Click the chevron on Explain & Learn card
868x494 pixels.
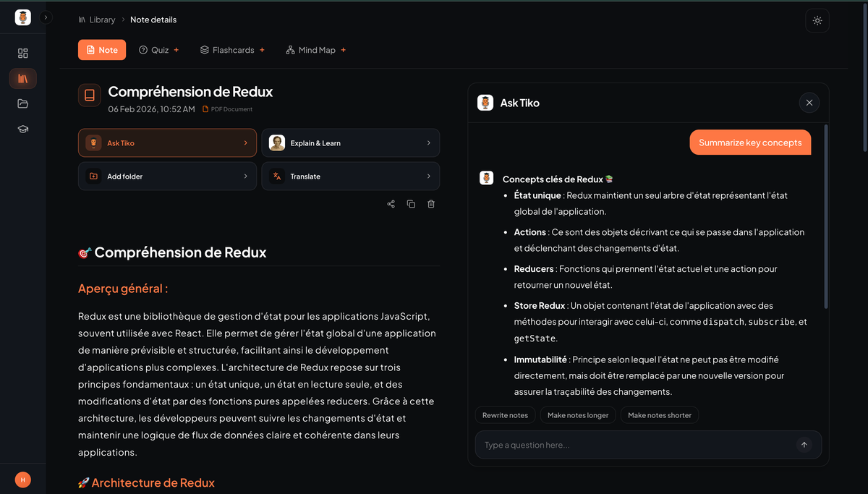(429, 143)
